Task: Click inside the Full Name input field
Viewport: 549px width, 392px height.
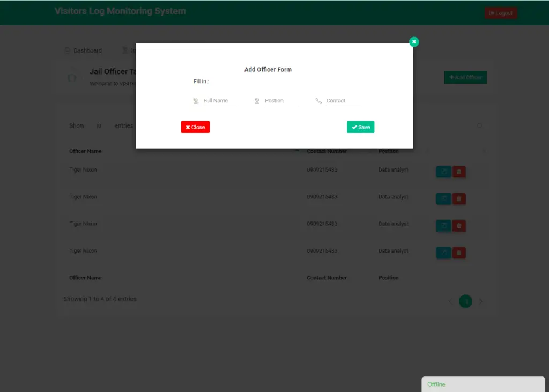Action: click(220, 100)
